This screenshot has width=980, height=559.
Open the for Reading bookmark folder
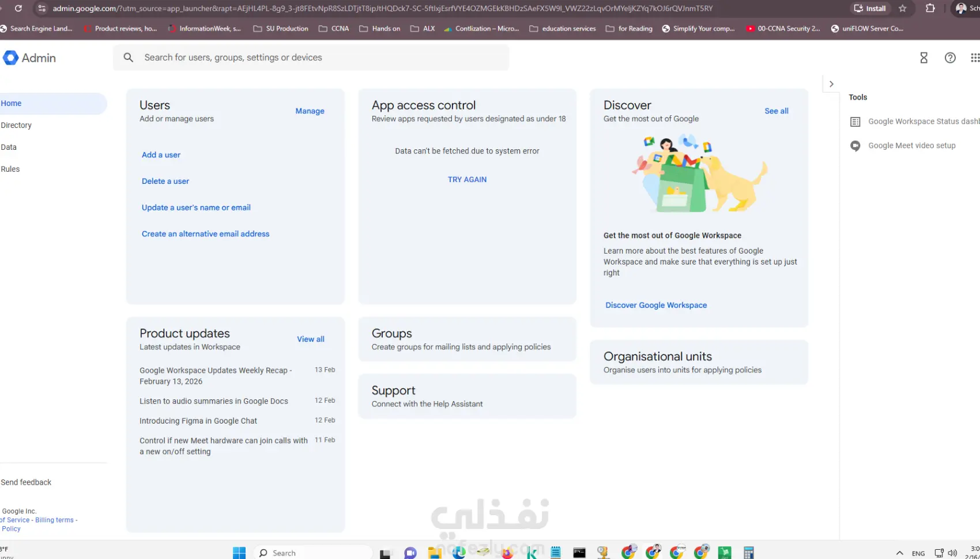click(x=629, y=28)
